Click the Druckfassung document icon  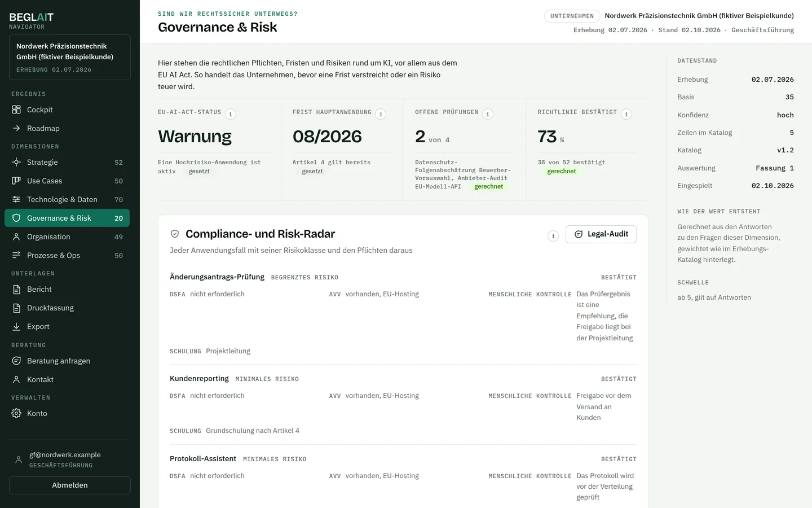[x=16, y=308]
